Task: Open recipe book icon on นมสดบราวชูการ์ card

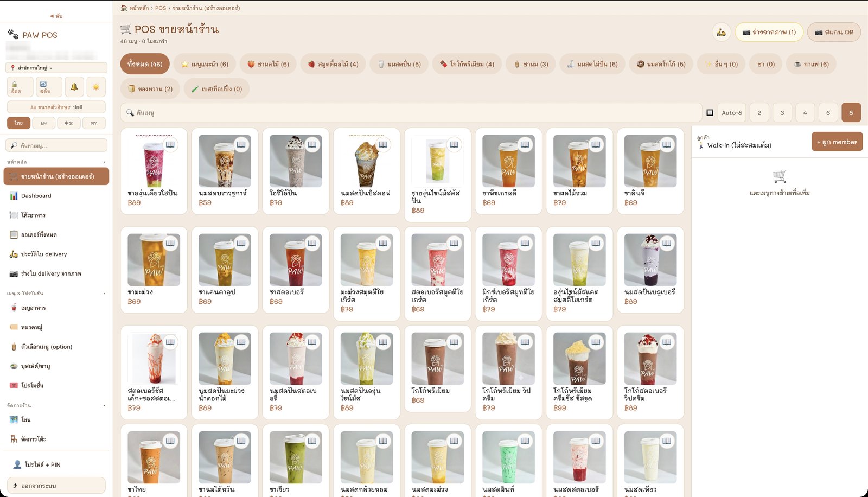Action: pos(241,144)
